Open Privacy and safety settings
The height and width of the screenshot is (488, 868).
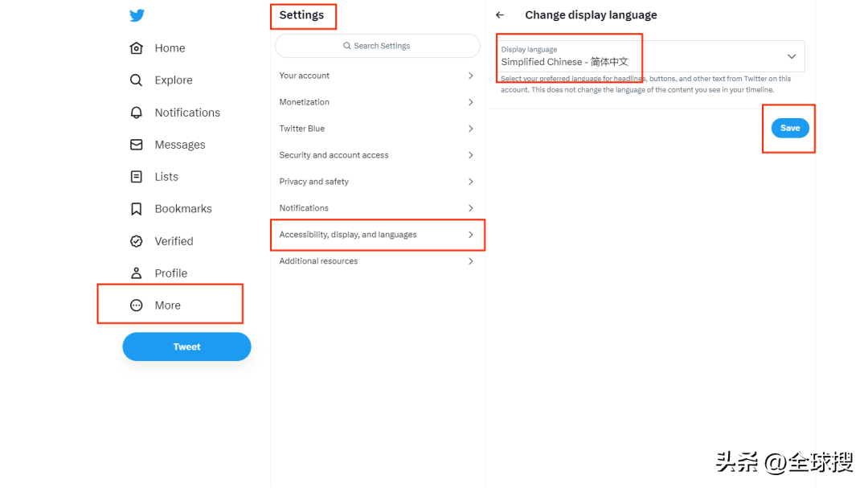point(377,182)
